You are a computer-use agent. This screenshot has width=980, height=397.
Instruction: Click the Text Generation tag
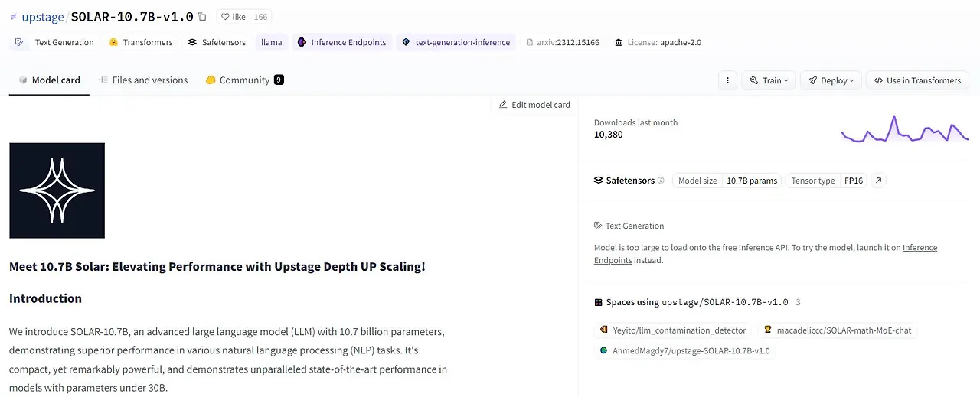coord(56,43)
